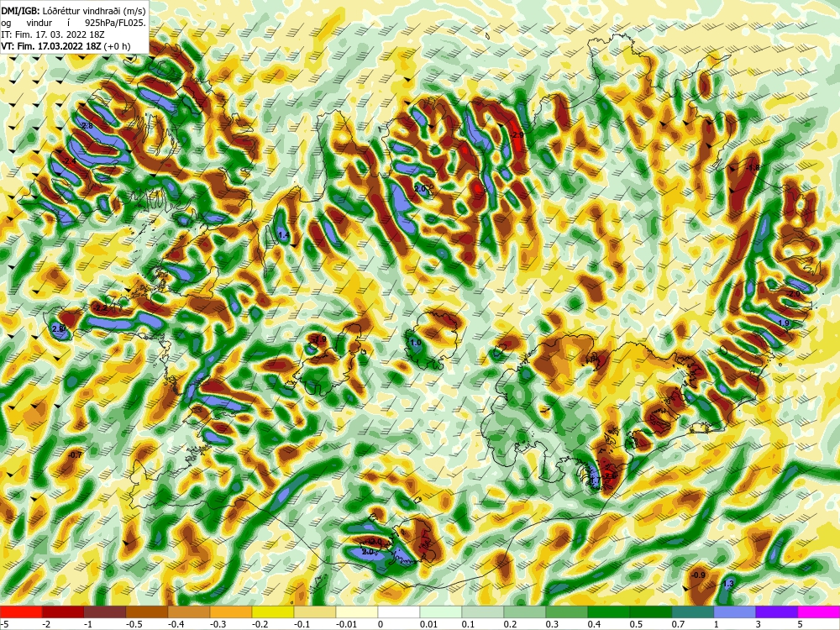Click the '1.9' value label on the map
The image size is (840, 630).
pyautogui.click(x=783, y=323)
